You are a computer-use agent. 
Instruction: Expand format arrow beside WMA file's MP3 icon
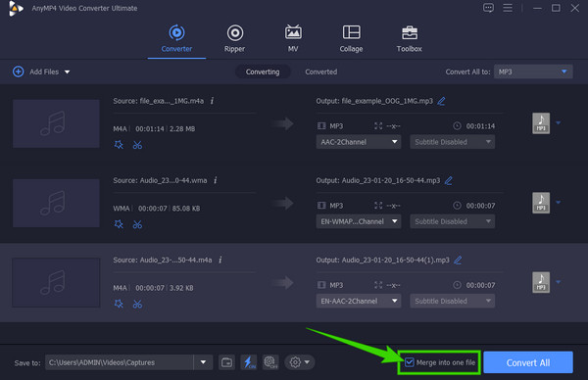559,203
